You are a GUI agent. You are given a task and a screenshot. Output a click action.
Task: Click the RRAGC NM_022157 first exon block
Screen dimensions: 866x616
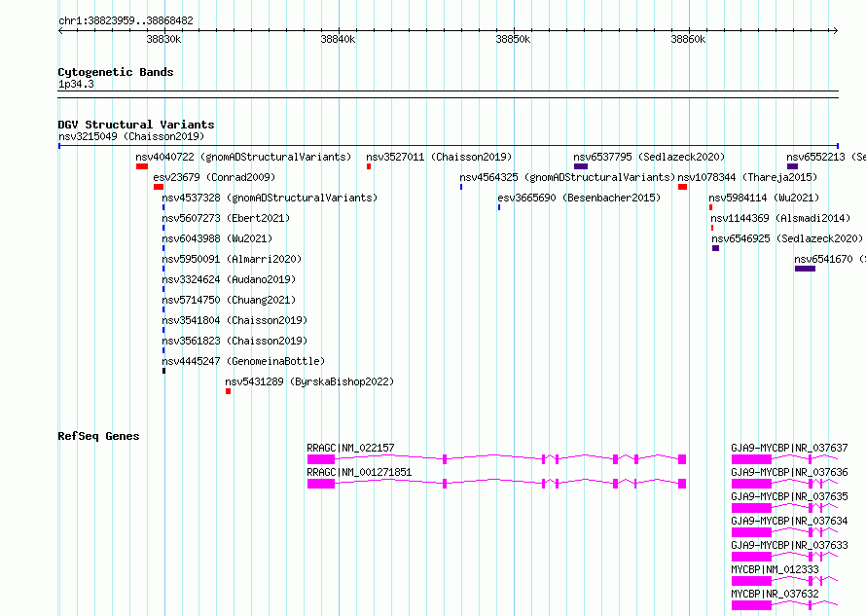pos(321,459)
